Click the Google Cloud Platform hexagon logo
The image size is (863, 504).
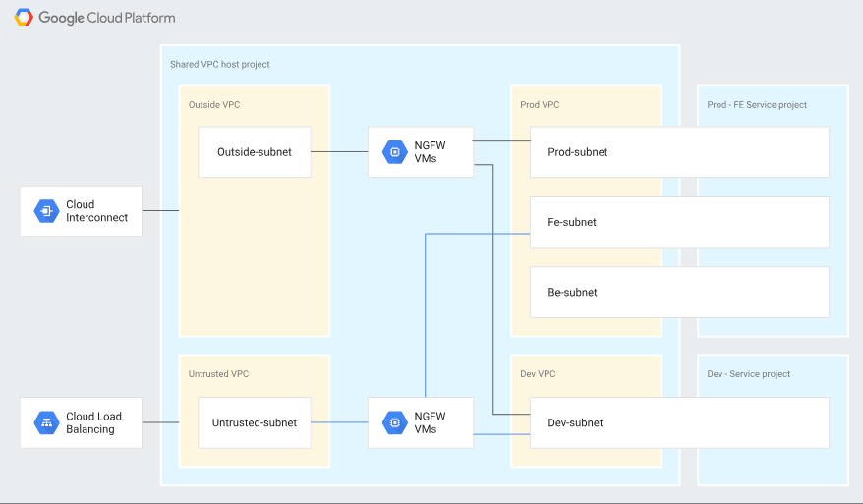coord(24,17)
